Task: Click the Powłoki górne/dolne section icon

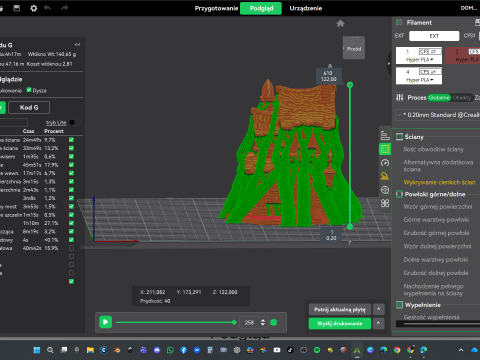Action: pyautogui.click(x=399, y=194)
